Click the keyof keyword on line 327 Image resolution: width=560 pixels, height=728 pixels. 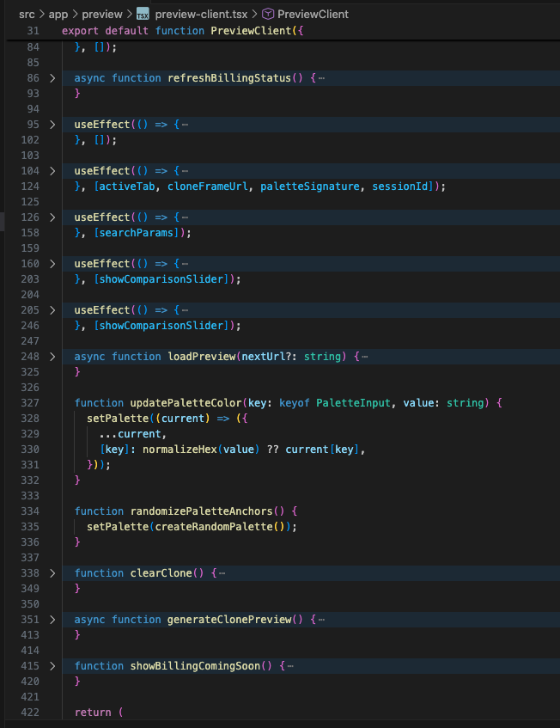295,403
